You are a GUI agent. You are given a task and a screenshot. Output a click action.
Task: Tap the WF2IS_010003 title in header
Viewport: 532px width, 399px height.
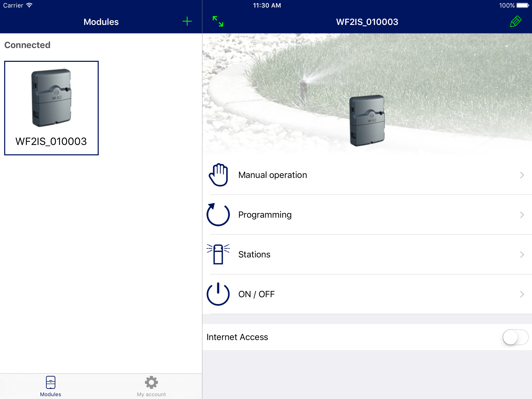(367, 22)
